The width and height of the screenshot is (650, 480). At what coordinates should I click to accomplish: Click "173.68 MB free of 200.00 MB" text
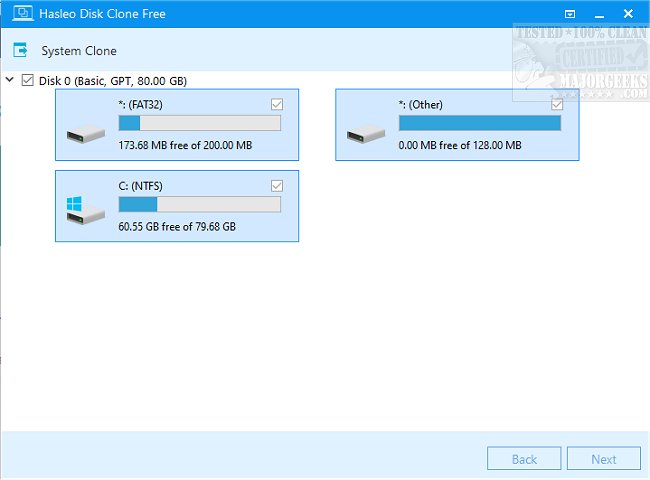click(x=185, y=145)
